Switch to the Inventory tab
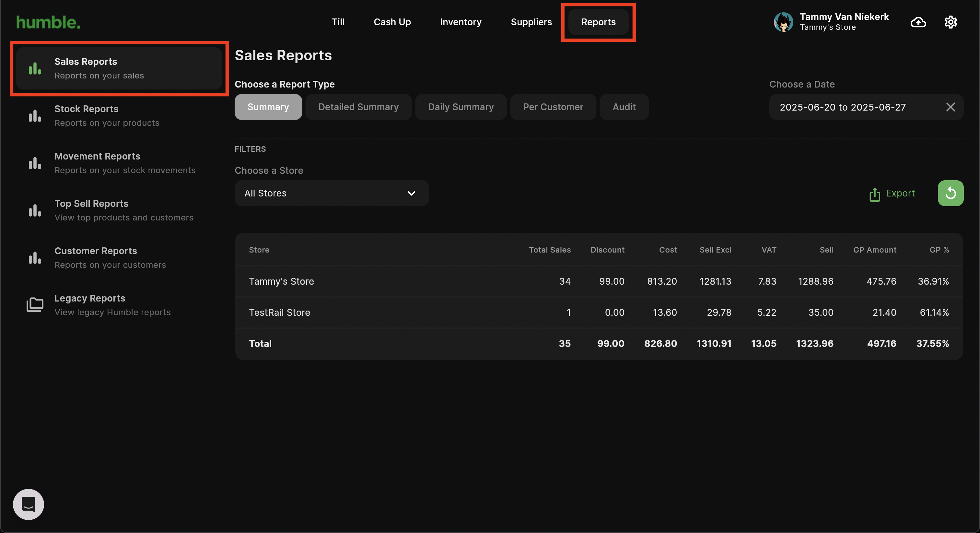 coord(461,22)
